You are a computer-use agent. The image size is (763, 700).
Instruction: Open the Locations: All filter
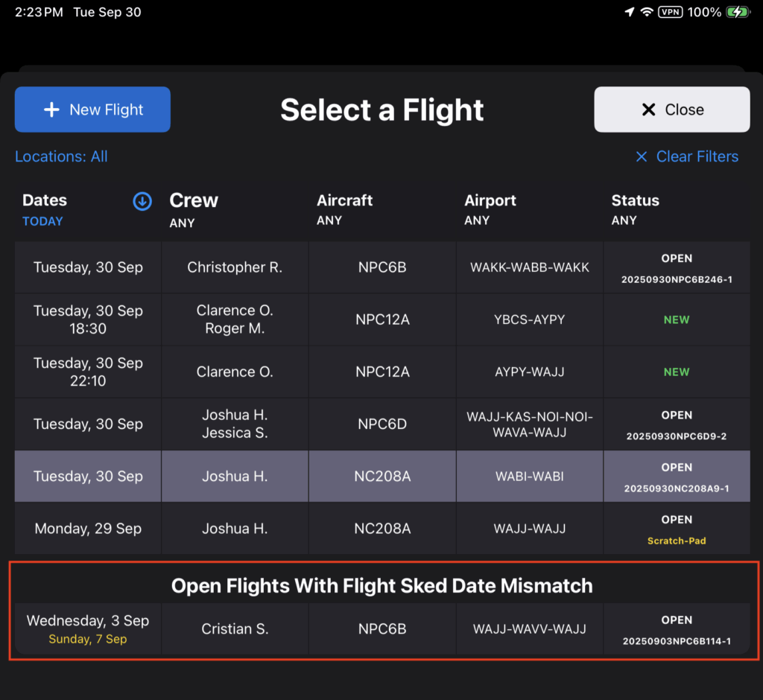coord(61,157)
